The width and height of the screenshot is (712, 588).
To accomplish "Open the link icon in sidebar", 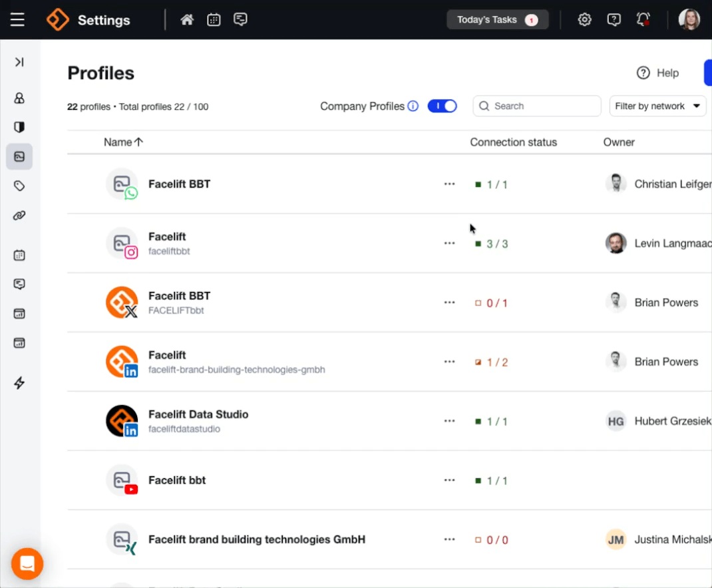I will point(19,216).
